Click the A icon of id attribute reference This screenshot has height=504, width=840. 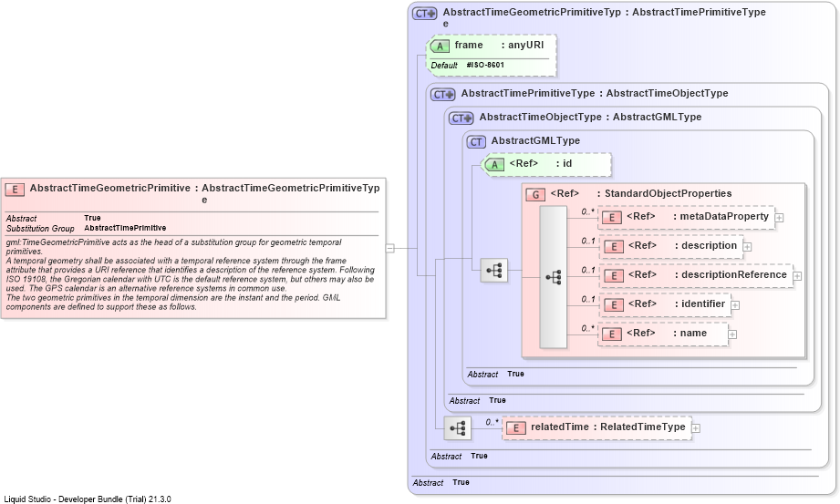pyautogui.click(x=494, y=164)
